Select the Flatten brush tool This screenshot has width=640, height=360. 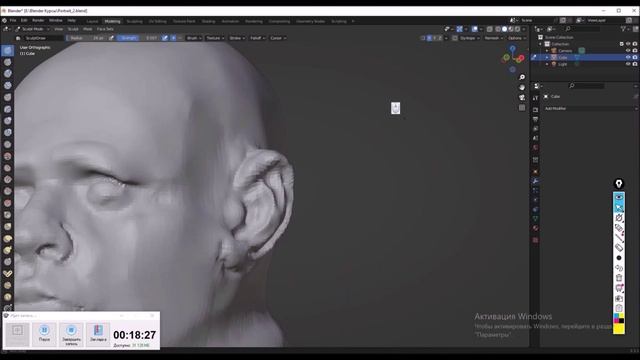click(x=7, y=168)
